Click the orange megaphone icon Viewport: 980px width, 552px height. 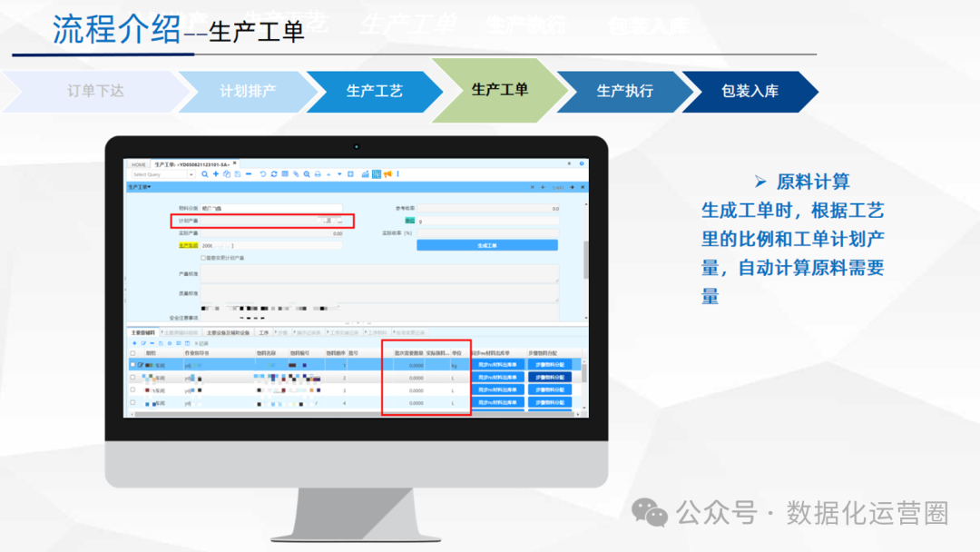(388, 173)
